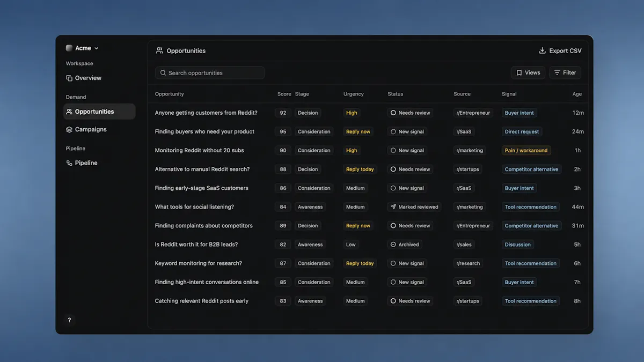Click the 44m age value
This screenshot has width=644, height=362.
[x=578, y=207]
